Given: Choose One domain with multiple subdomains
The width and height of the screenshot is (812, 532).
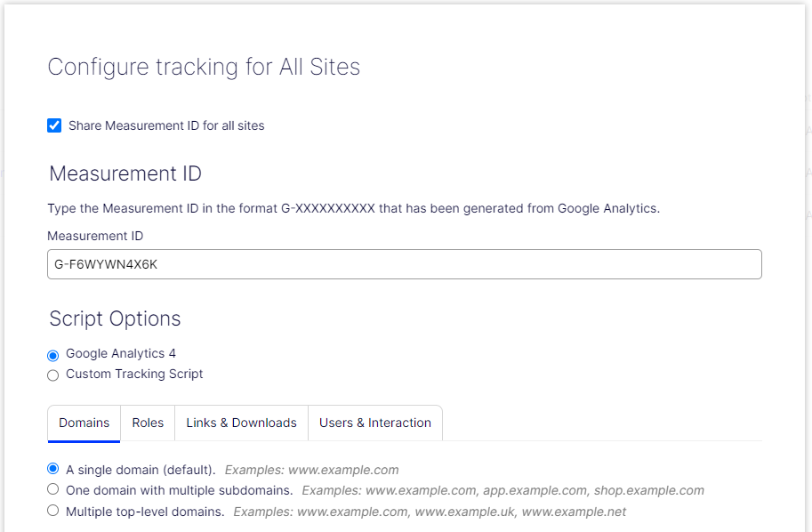Looking at the screenshot, I should pyautogui.click(x=53, y=489).
